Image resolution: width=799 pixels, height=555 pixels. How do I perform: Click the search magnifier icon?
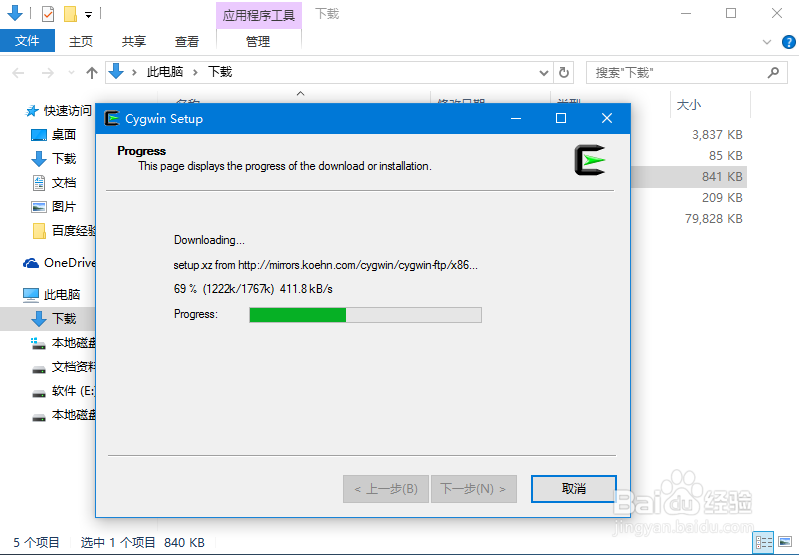(x=774, y=72)
